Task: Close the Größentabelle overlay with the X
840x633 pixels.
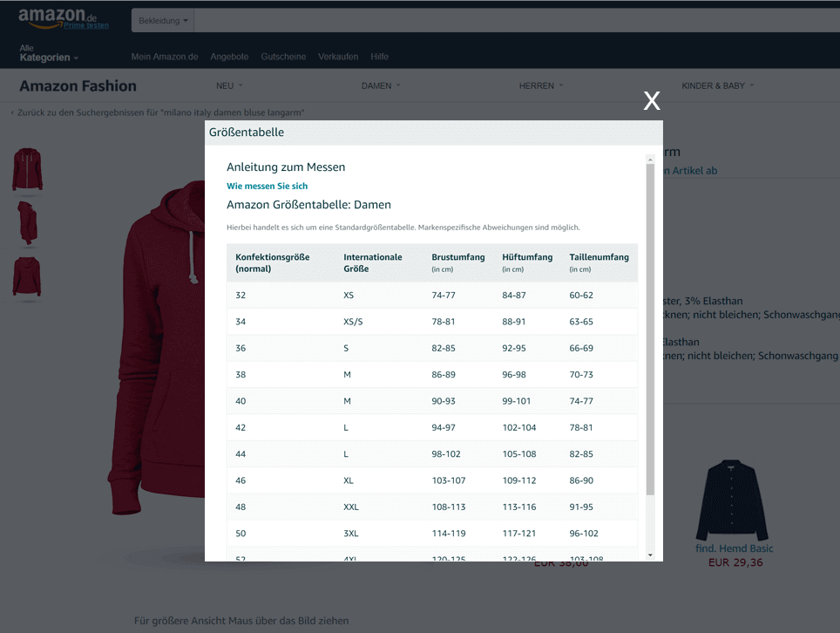Action: click(x=652, y=101)
